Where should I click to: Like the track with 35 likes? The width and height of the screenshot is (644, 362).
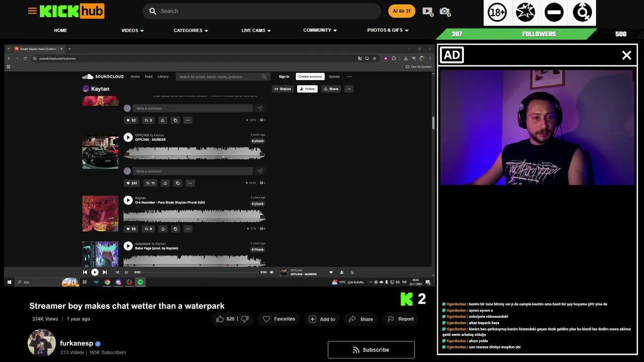click(131, 229)
